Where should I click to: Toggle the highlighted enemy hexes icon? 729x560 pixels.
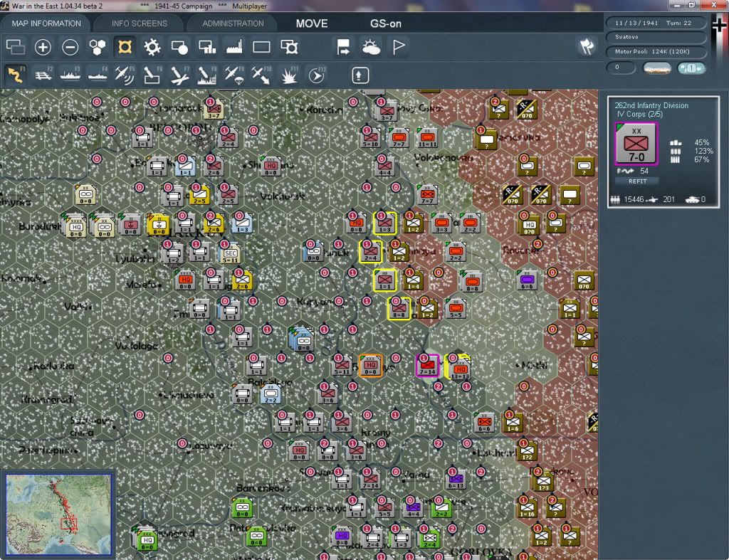[125, 47]
